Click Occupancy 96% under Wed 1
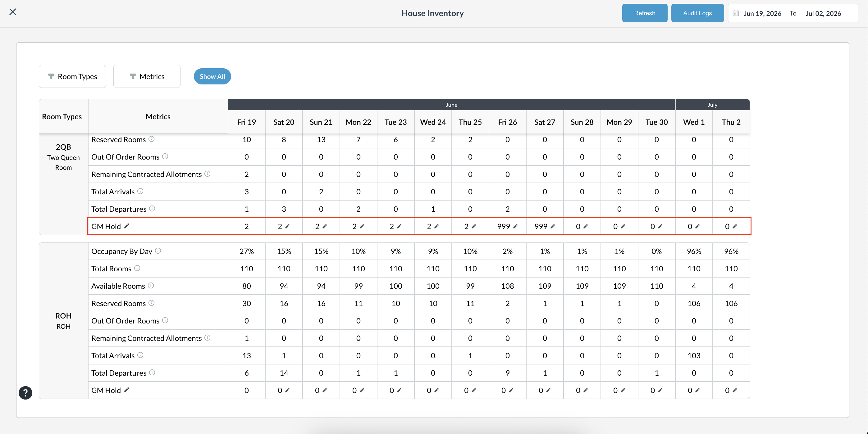This screenshot has height=434, width=868. [694, 251]
